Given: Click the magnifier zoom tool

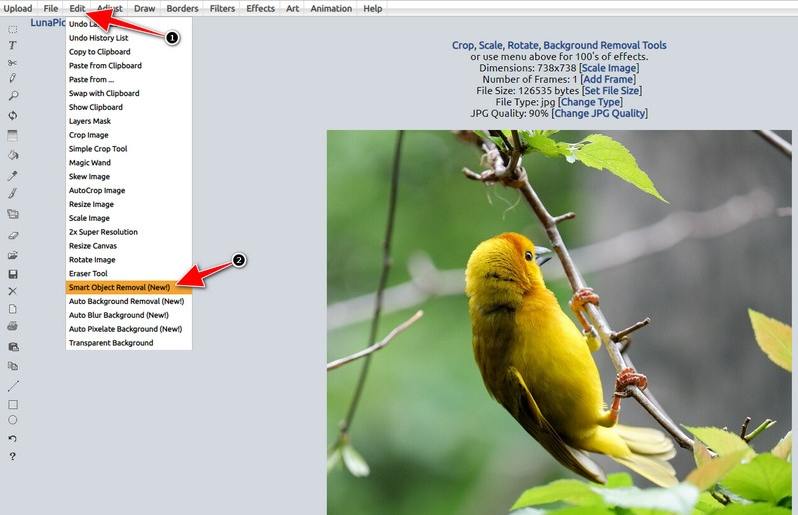Looking at the screenshot, I should [13, 96].
